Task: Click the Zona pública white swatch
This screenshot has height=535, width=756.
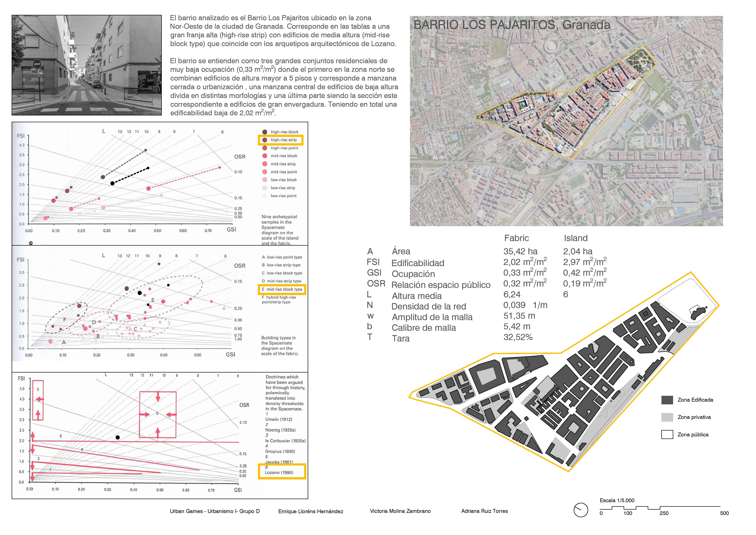Action: [x=667, y=435]
